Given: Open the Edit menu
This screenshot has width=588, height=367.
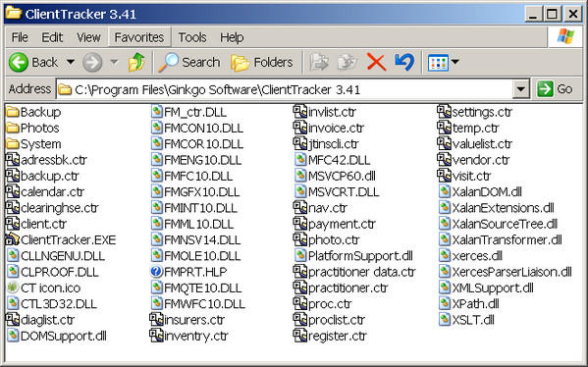Looking at the screenshot, I should 52,37.
